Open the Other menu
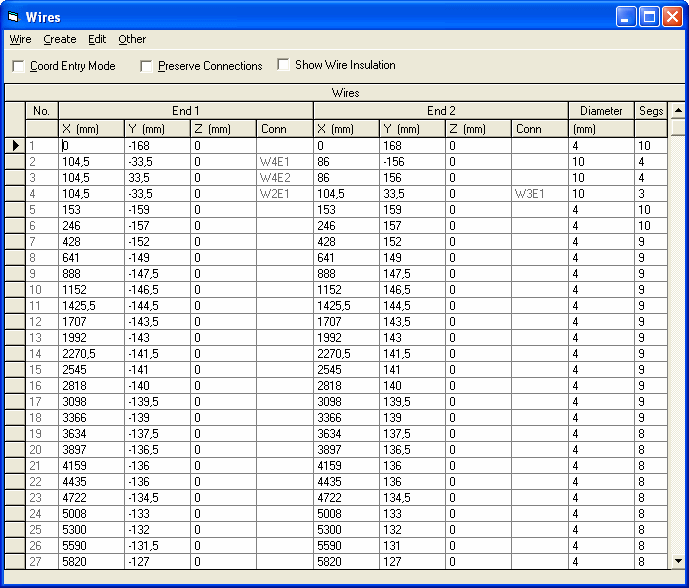The height and width of the screenshot is (588, 689). click(x=132, y=39)
